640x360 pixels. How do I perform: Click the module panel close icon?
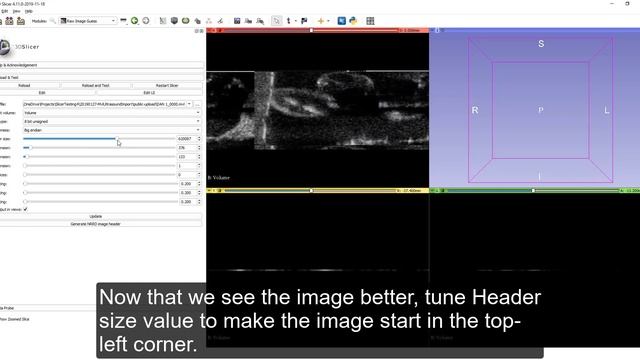pyautogui.click(x=202, y=31)
